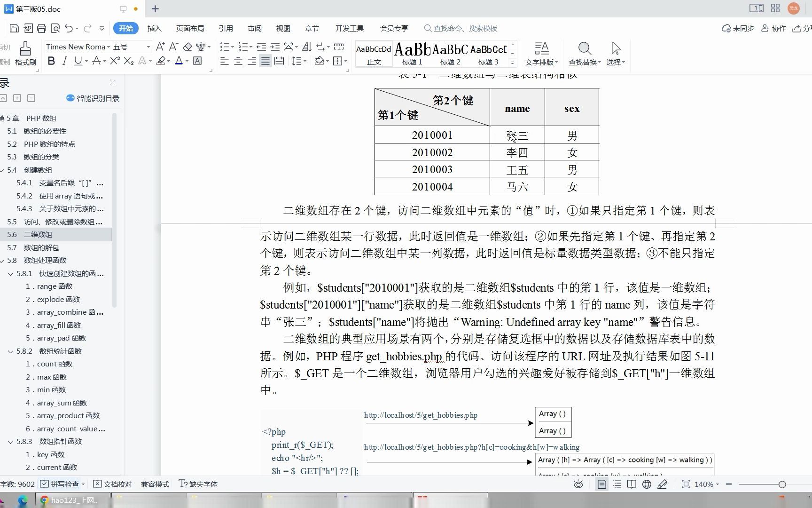
Task: Click the font color A swatch
Action: (179, 61)
